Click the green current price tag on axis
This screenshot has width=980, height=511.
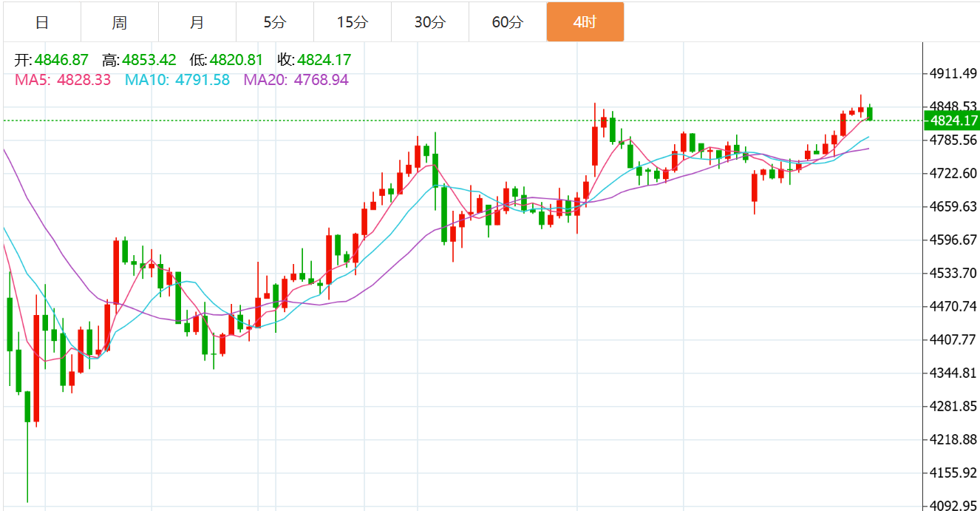pyautogui.click(x=953, y=121)
